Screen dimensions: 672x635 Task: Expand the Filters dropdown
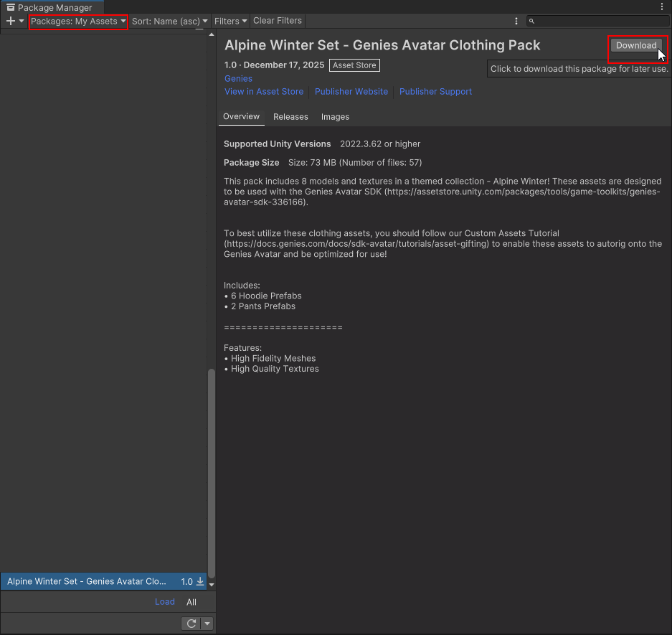click(x=230, y=22)
